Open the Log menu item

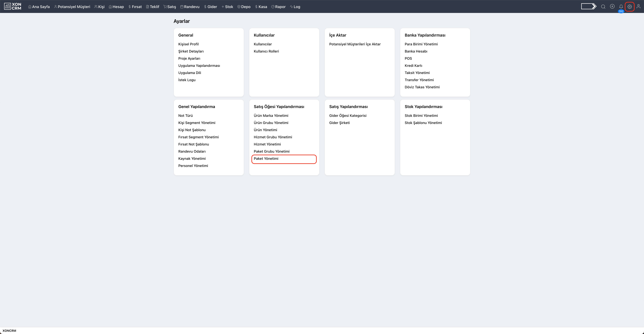(x=295, y=7)
